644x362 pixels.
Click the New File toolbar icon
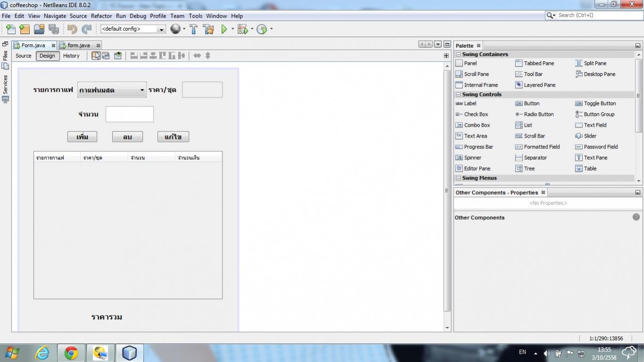click(x=10, y=29)
